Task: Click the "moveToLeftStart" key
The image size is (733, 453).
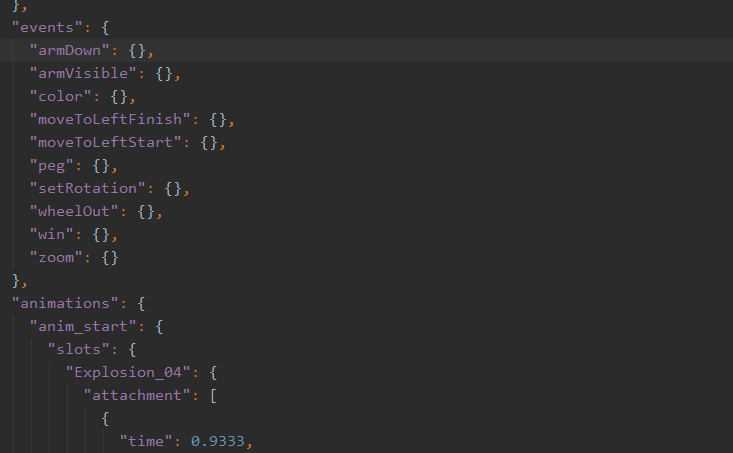Action: [x=105, y=142]
